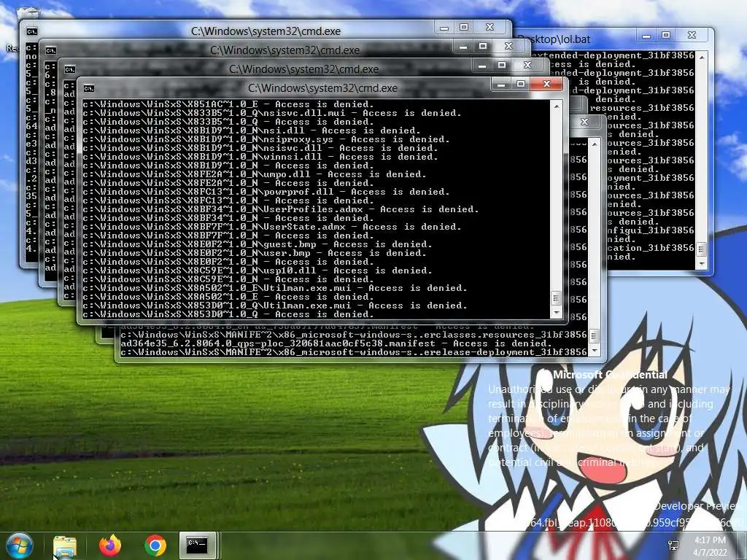747x560 pixels.
Task: Minimize the lol.bat window
Action: click(x=646, y=36)
